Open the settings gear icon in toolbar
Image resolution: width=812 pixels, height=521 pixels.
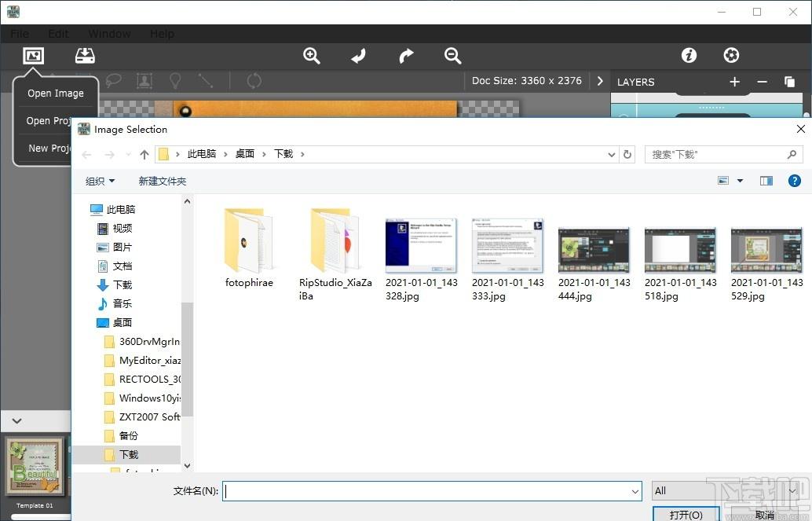pos(731,55)
